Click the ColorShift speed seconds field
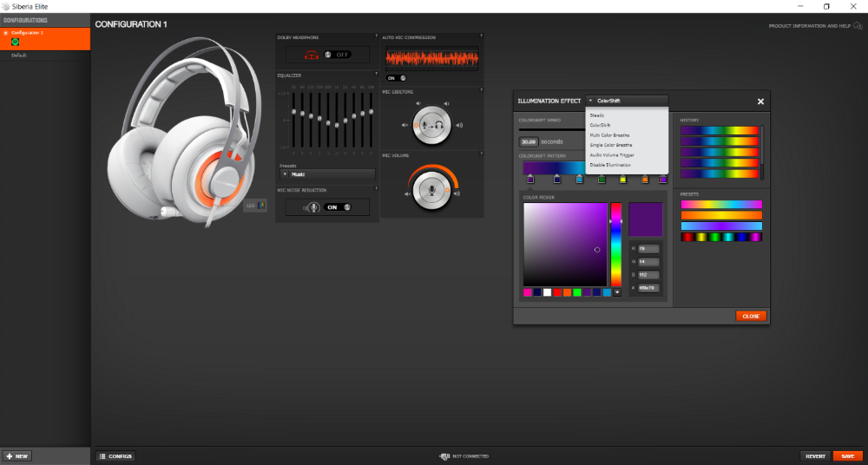Screen dimensions: 868x465 pos(529,141)
